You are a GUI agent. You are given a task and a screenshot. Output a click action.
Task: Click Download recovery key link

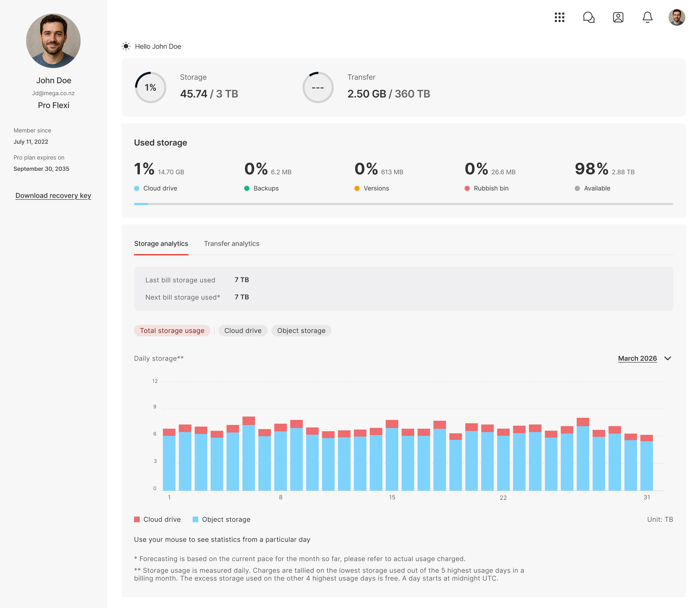click(x=53, y=195)
